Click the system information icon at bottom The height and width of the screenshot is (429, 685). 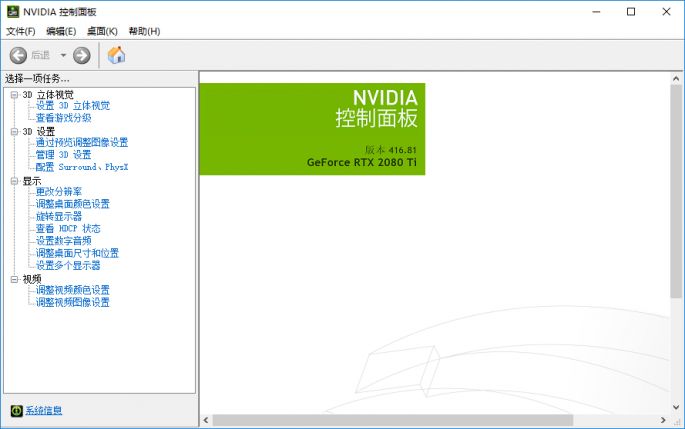(x=16, y=411)
